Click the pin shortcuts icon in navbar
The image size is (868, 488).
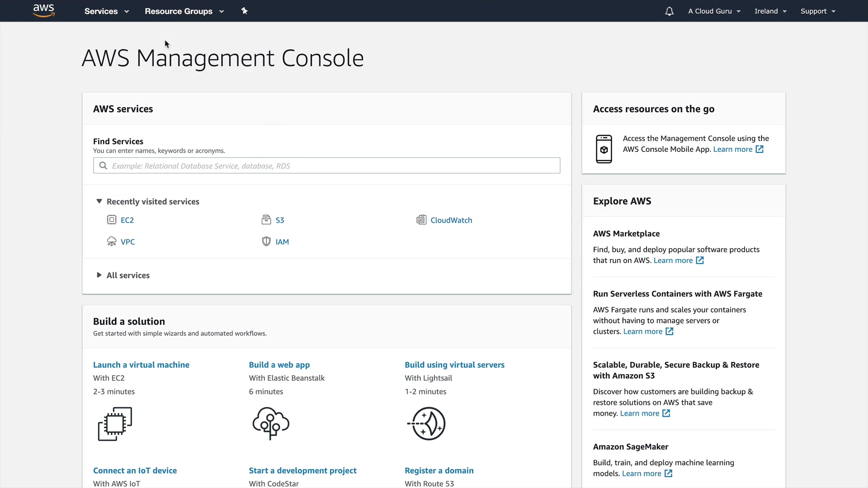pos(245,11)
